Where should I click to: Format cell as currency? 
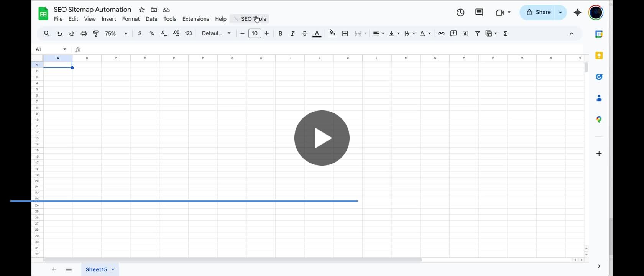pyautogui.click(x=140, y=33)
